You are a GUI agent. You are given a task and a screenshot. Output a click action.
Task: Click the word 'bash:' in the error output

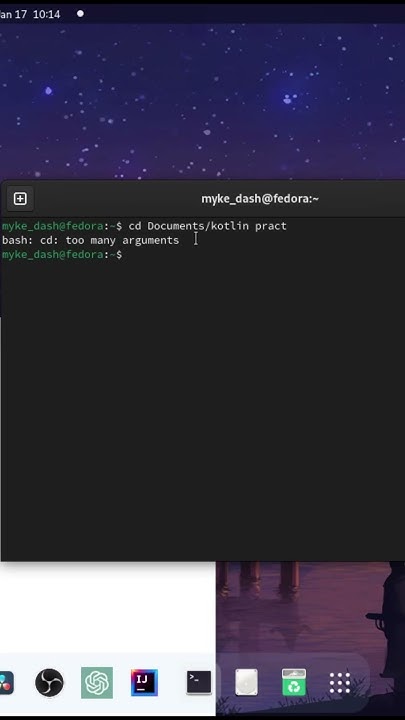click(17, 240)
